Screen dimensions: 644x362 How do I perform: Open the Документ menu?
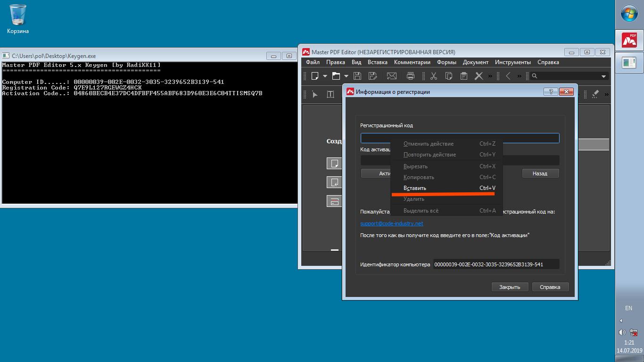[x=476, y=62]
